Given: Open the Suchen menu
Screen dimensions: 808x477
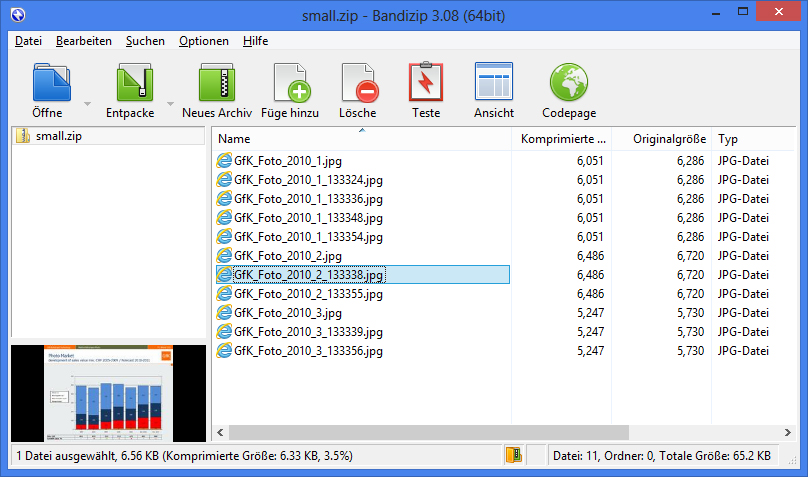Looking at the screenshot, I should click(145, 41).
